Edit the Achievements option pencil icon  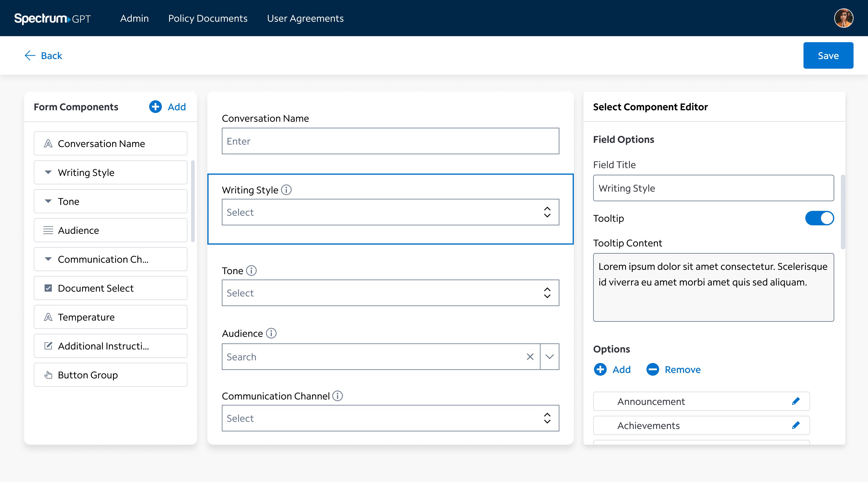point(796,425)
